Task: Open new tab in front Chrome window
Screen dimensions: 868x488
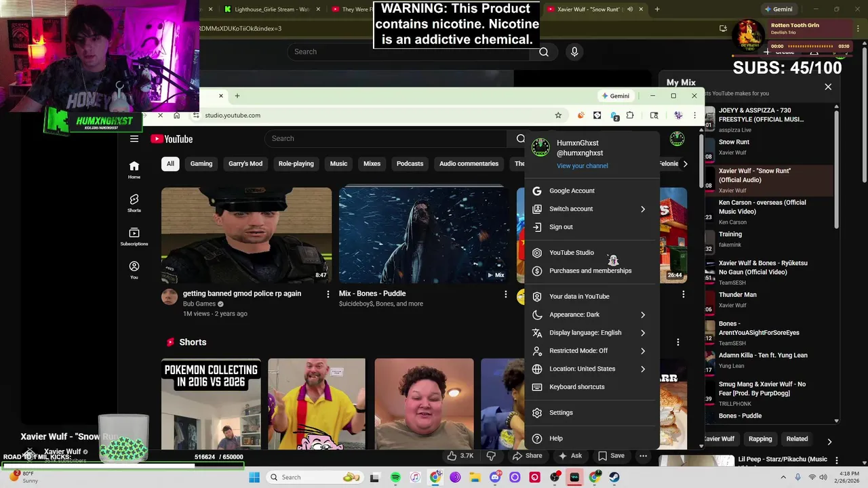Action: click(237, 96)
